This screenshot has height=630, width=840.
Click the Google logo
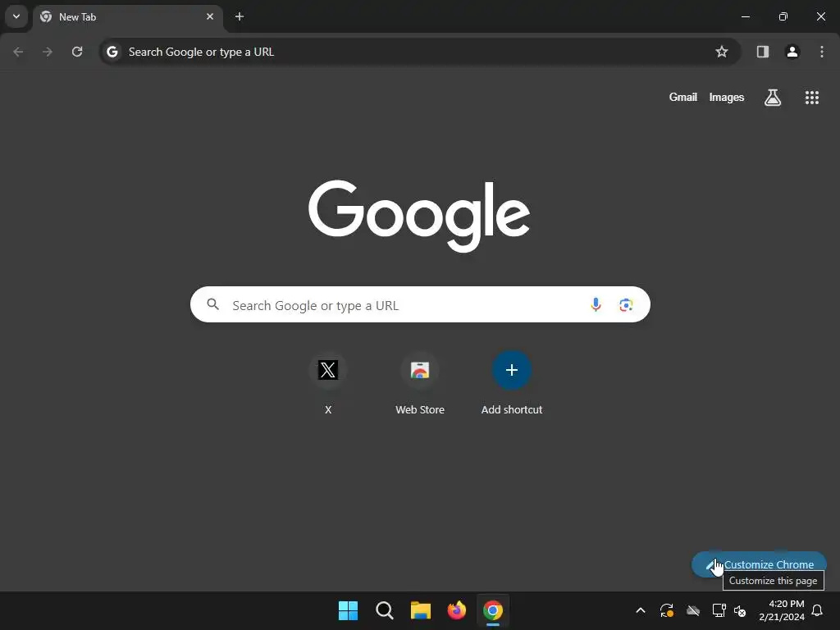419,216
